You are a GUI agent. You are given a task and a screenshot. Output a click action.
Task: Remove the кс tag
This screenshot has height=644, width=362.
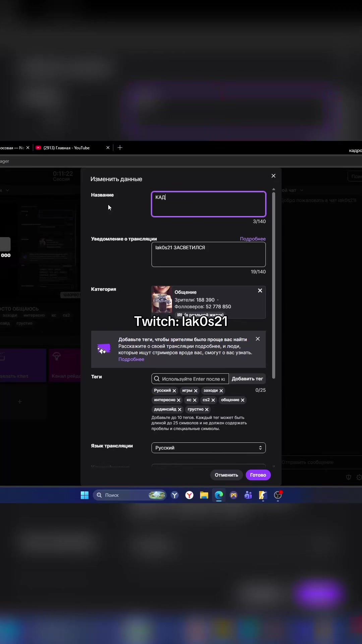(195, 400)
